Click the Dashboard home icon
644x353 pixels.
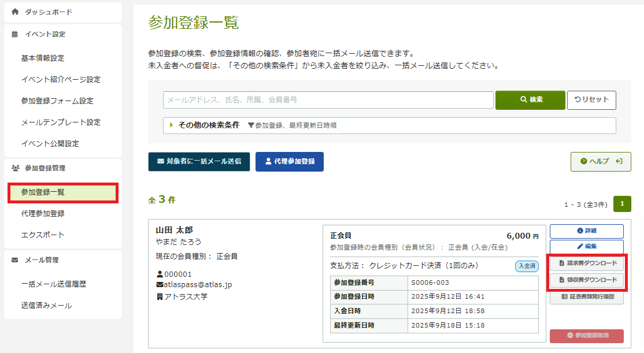15,12
